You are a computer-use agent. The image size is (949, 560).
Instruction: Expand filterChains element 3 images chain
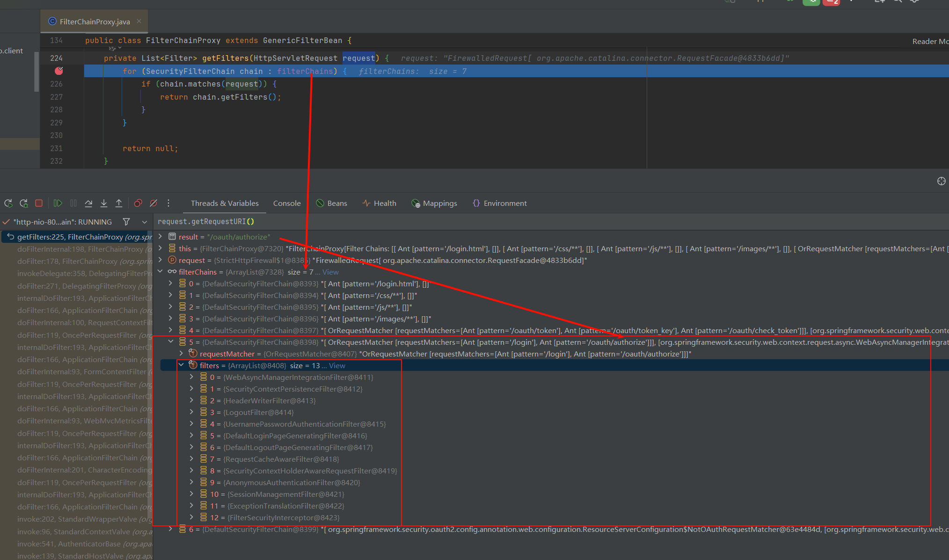171,318
